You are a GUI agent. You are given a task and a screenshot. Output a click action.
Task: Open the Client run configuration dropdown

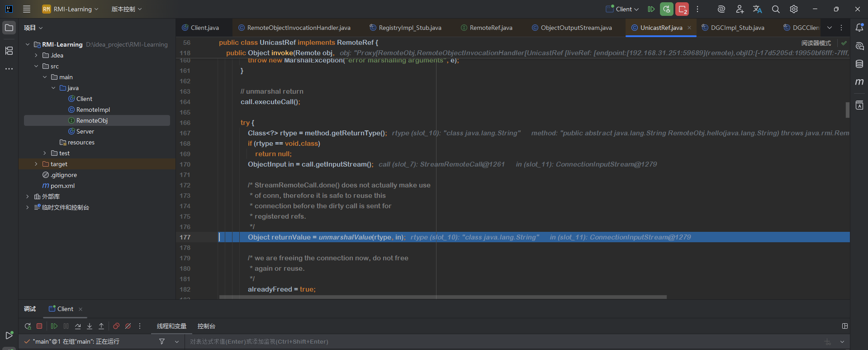pyautogui.click(x=623, y=9)
